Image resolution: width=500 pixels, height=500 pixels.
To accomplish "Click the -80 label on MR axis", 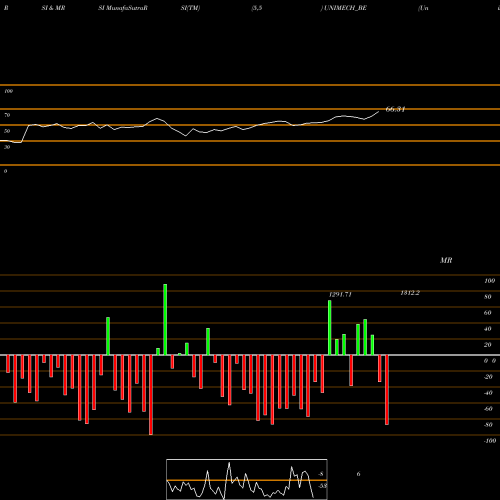I will click(488, 425).
